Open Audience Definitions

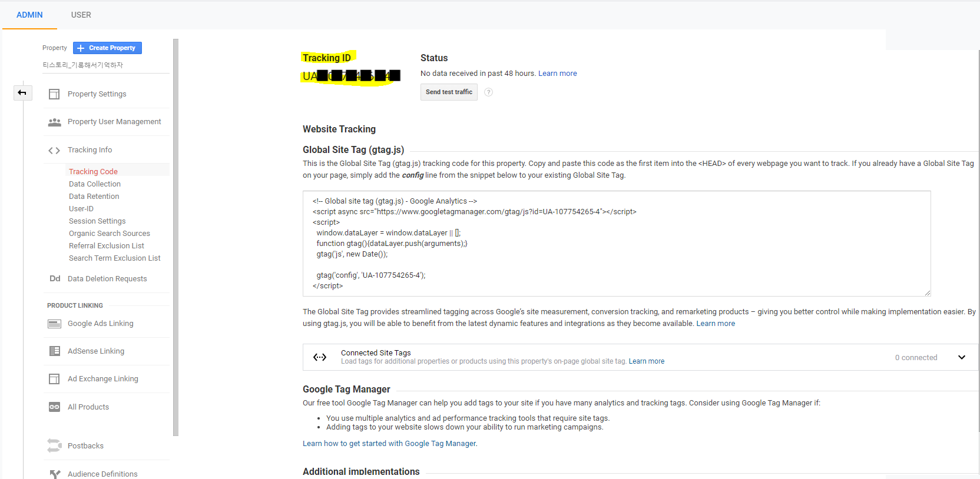102,474
